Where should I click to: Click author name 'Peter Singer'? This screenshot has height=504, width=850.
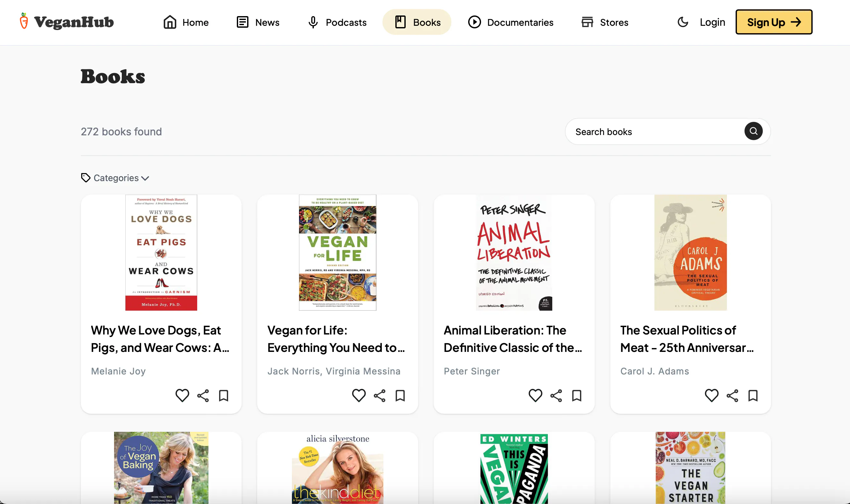coord(472,371)
